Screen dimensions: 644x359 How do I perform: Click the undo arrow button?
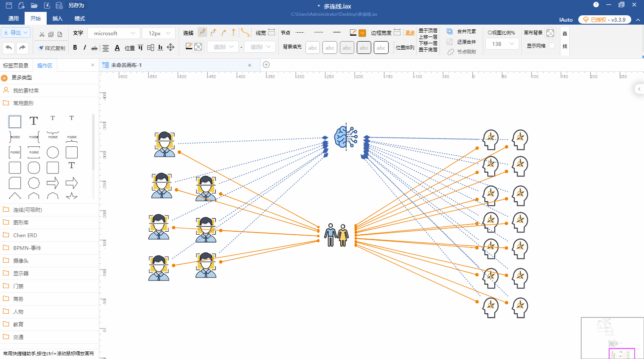pyautogui.click(x=9, y=48)
